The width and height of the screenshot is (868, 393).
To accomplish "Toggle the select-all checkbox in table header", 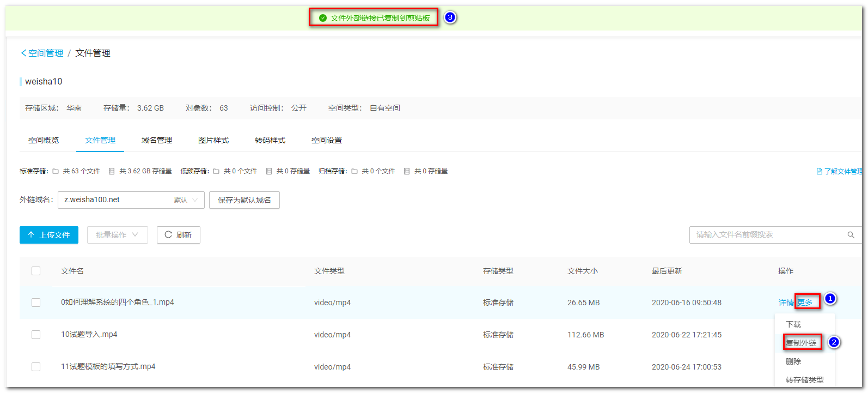I will coord(36,271).
